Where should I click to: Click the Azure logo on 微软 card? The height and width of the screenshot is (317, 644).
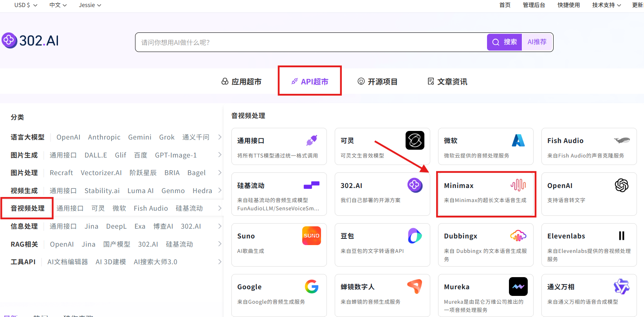518,140
